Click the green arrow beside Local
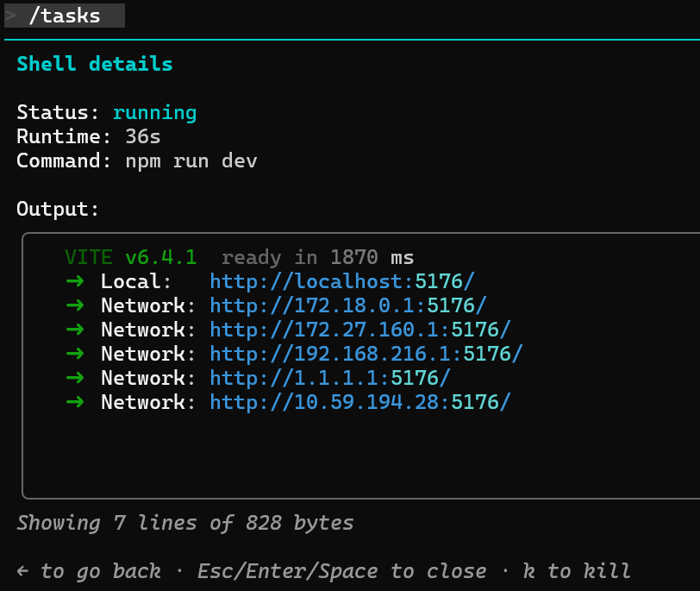700x591 pixels. [75, 281]
